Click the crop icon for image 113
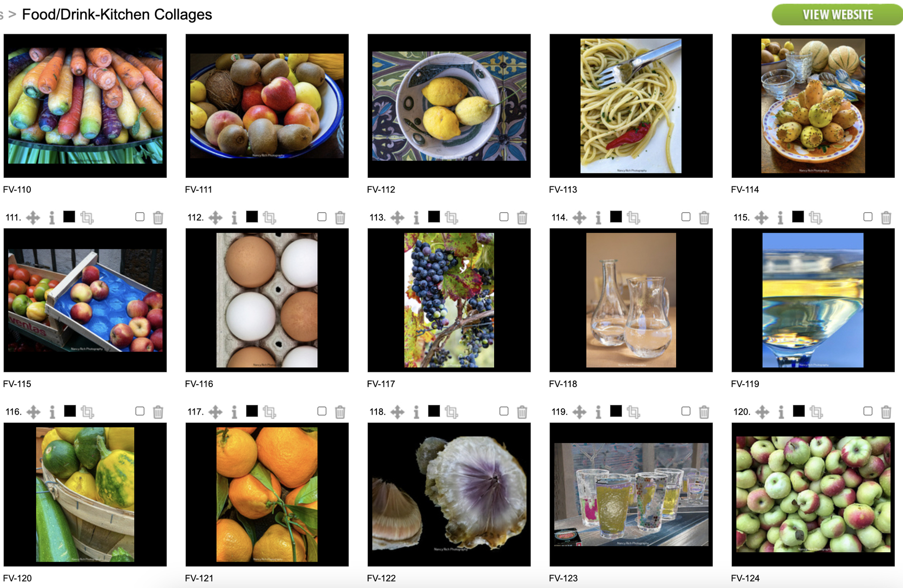 coord(451,218)
